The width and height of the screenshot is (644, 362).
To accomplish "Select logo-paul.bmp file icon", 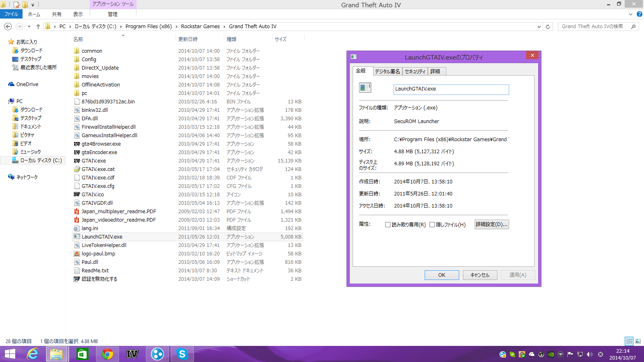I will [x=77, y=254].
